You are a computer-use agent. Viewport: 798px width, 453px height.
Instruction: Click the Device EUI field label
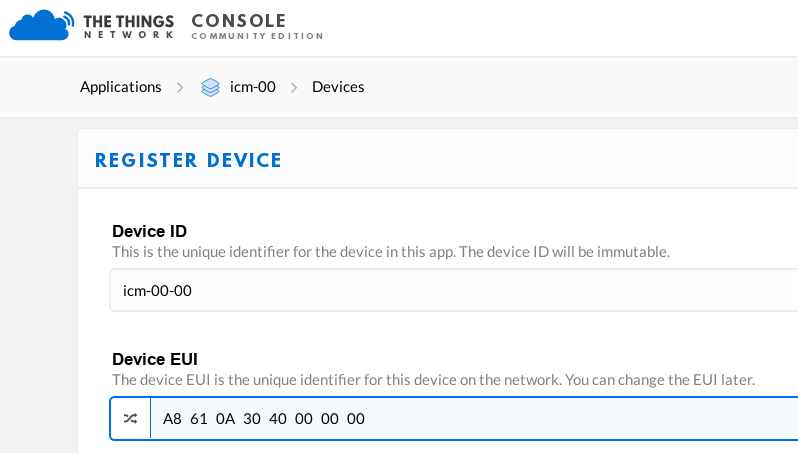155,359
